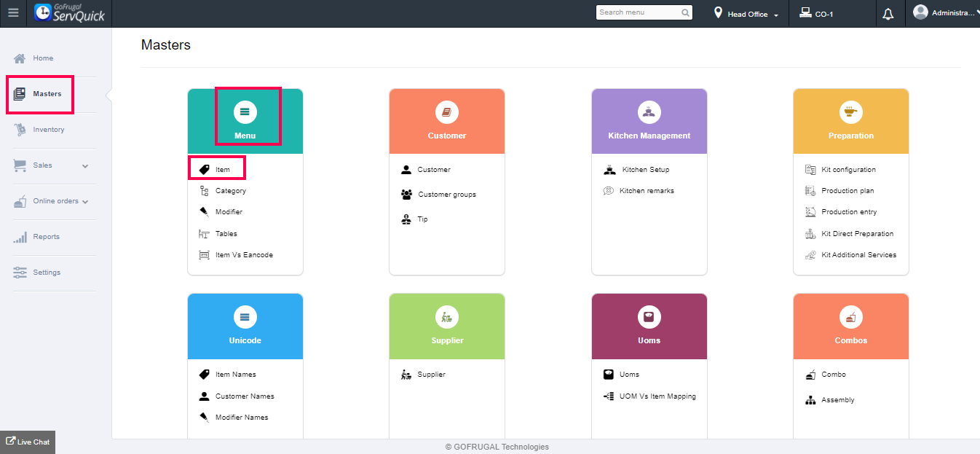
Task: Open the Production entry link
Action: click(x=849, y=212)
